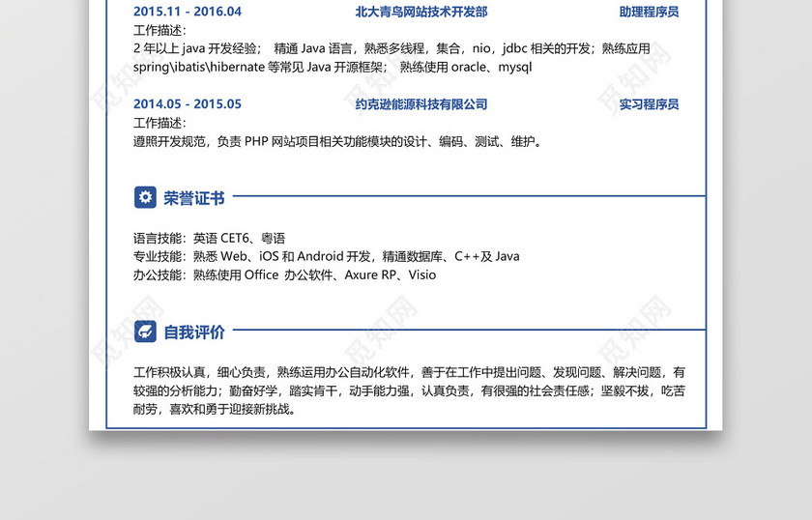Select company name 约克逊能源科技有限公司

click(x=421, y=104)
